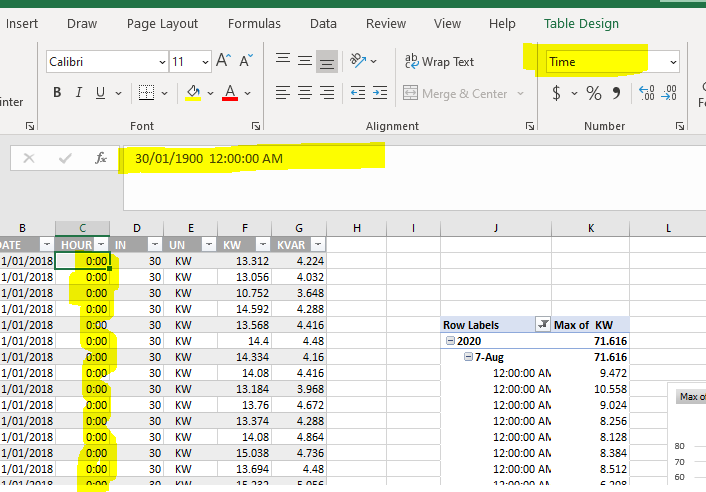Viewport: 706px width, 492px height.
Task: Click Merge & Center button
Action: pos(455,94)
